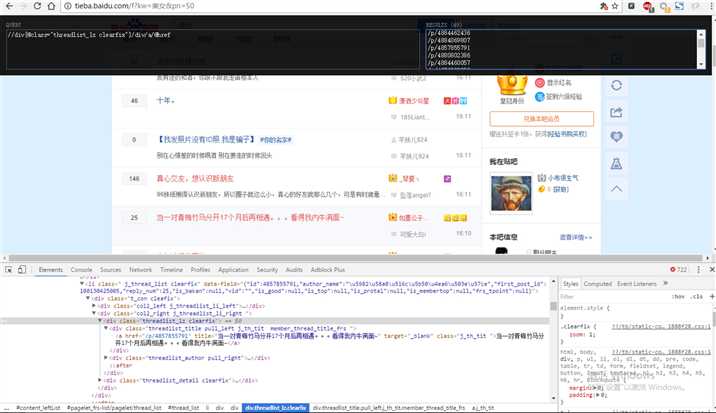Reload the tieba.baidu.com page
Screen dimensions: 716x413
point(37,6)
